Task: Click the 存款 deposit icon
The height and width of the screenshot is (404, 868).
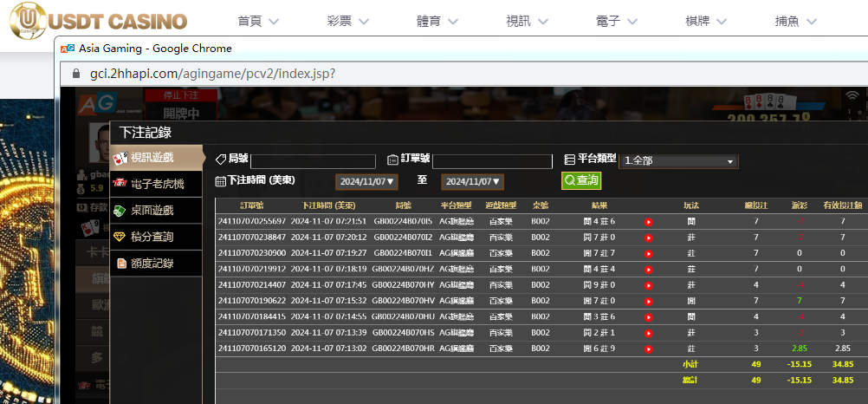Action: [x=81, y=208]
